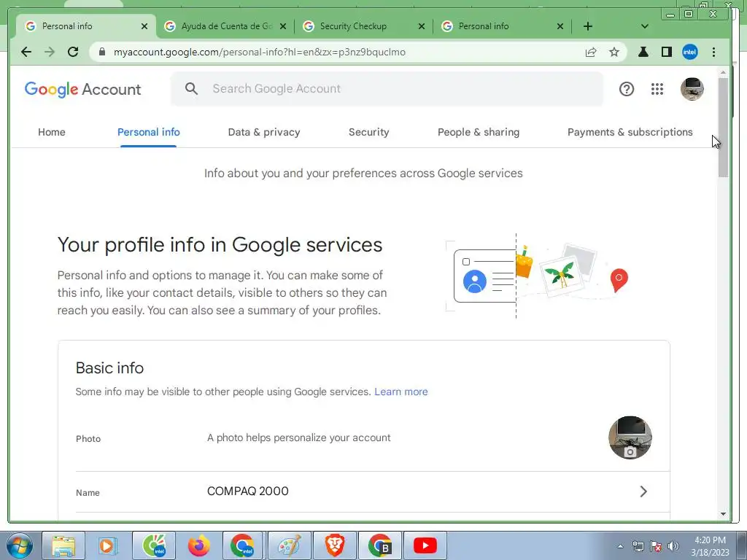Launch Brave browser from the taskbar

334,545
